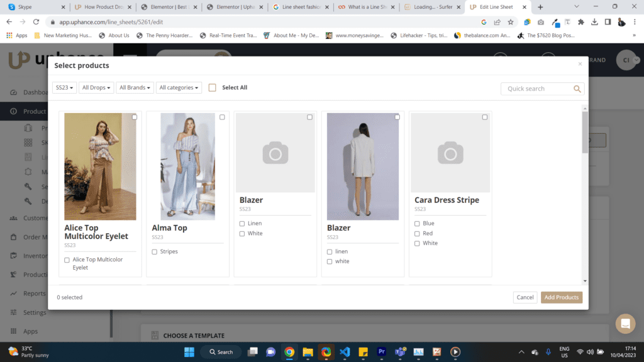The height and width of the screenshot is (362, 644).
Task: Open the SS23 season dropdown
Action: click(64, 88)
